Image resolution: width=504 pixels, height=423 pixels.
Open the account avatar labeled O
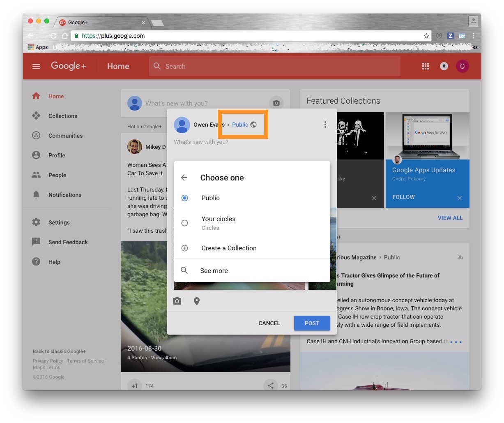click(463, 66)
